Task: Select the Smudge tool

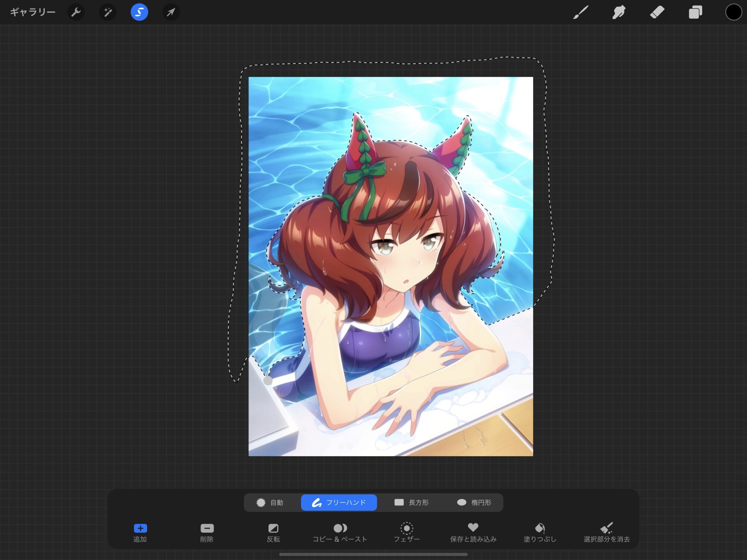Action: pyautogui.click(x=619, y=12)
